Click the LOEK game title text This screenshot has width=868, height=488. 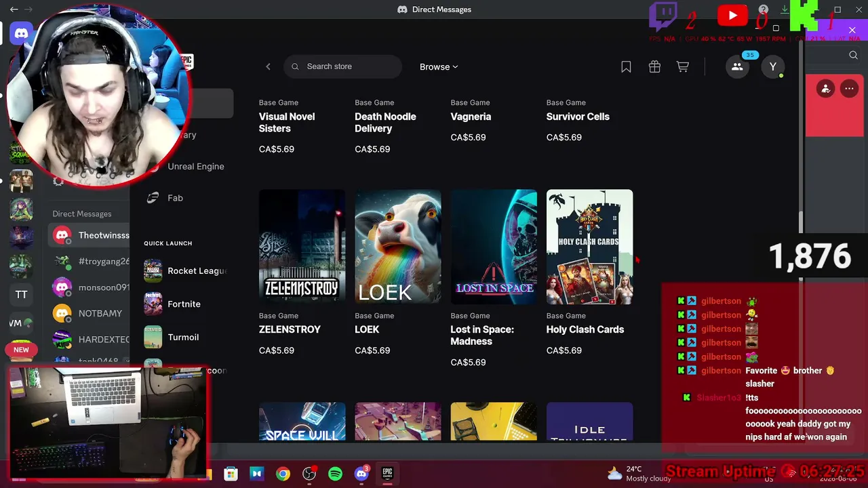coord(367,329)
